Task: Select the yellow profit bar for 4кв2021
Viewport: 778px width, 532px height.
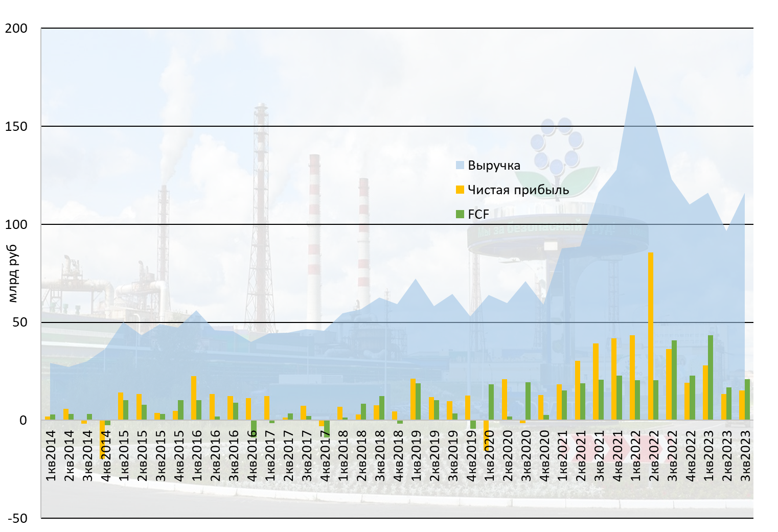Action: [x=613, y=379]
